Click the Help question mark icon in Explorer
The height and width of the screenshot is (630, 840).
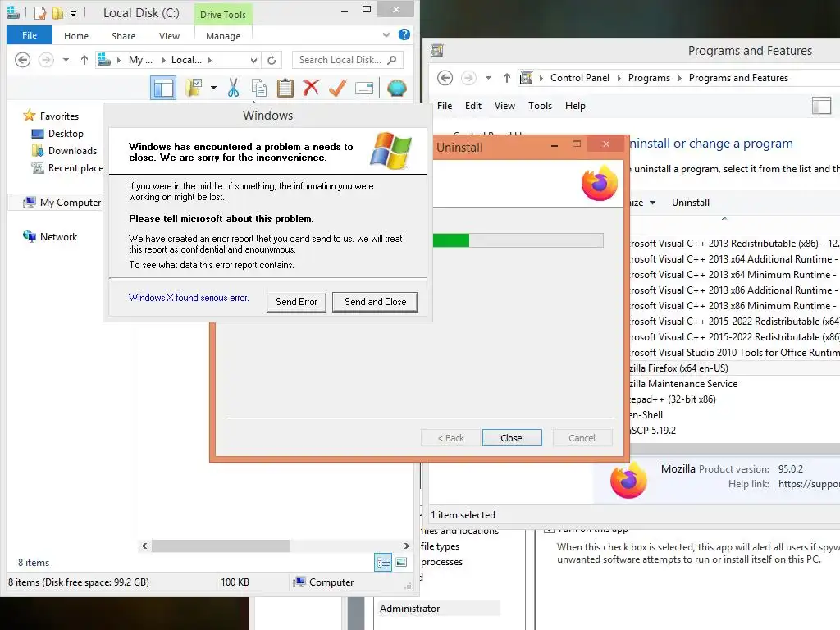tap(404, 34)
